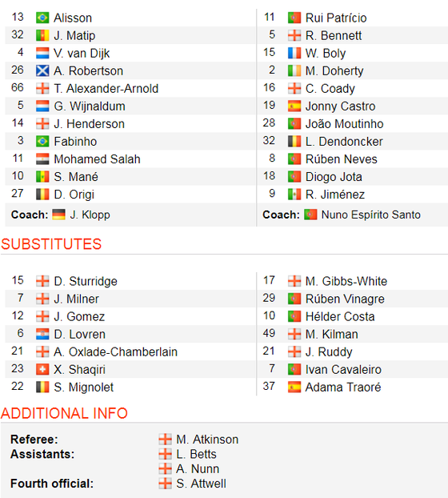
Task: Click the Egypt flag next to Mohamed Salah
Action: pos(42,159)
